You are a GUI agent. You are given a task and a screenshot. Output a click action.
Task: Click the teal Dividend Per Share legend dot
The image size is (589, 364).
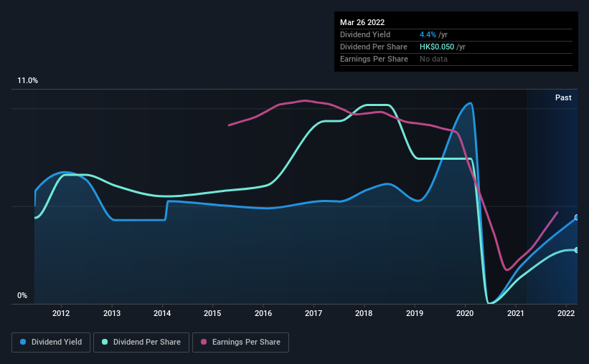point(105,342)
